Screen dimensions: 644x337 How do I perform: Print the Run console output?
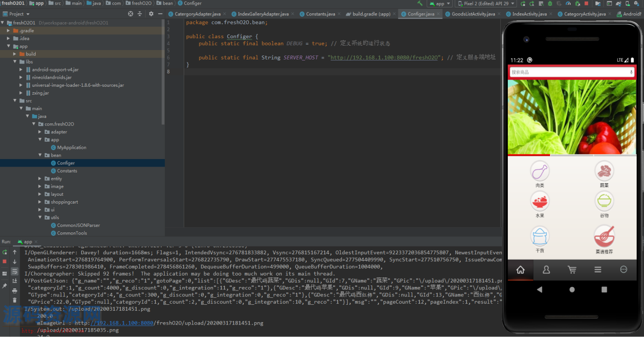coord(14,290)
